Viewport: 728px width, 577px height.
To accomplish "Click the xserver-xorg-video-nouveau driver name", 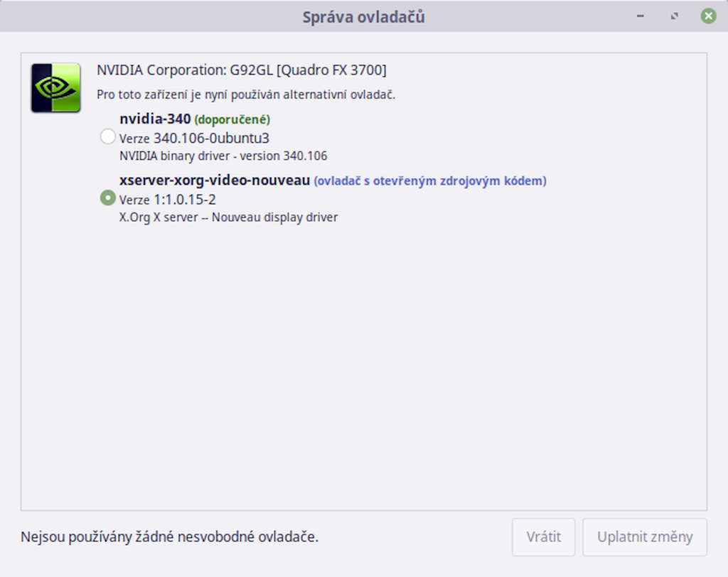I will pyautogui.click(x=215, y=180).
